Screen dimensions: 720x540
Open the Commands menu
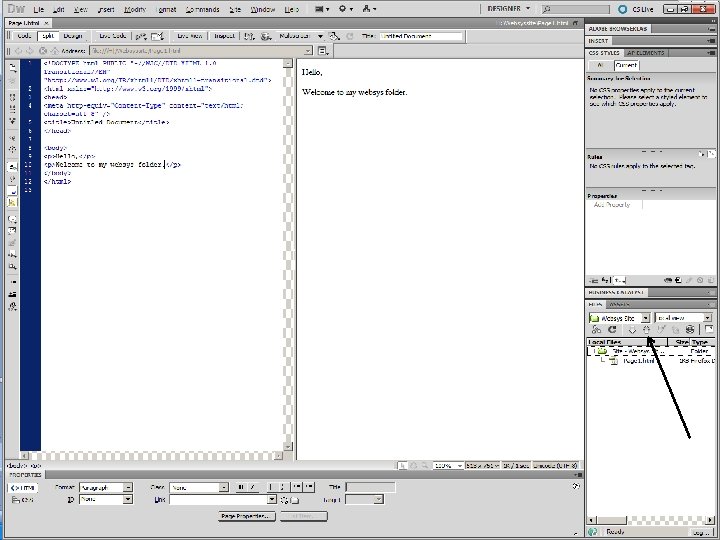pyautogui.click(x=202, y=9)
